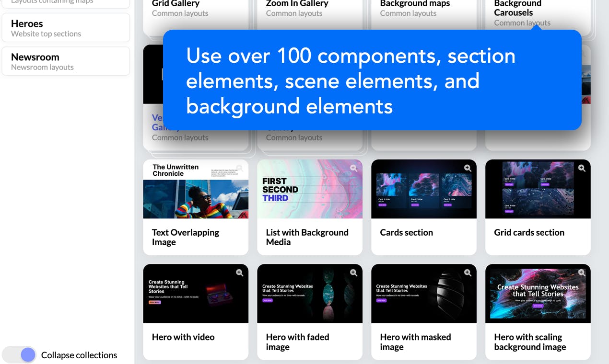
Task: Click magnifier icon on List with Background Media
Action: tap(353, 168)
